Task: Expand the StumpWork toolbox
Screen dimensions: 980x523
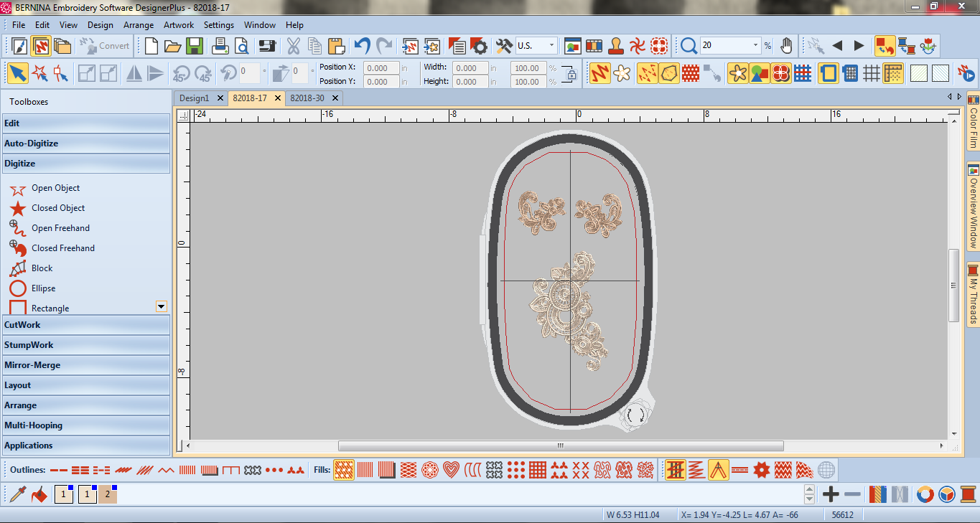Action: 86,345
